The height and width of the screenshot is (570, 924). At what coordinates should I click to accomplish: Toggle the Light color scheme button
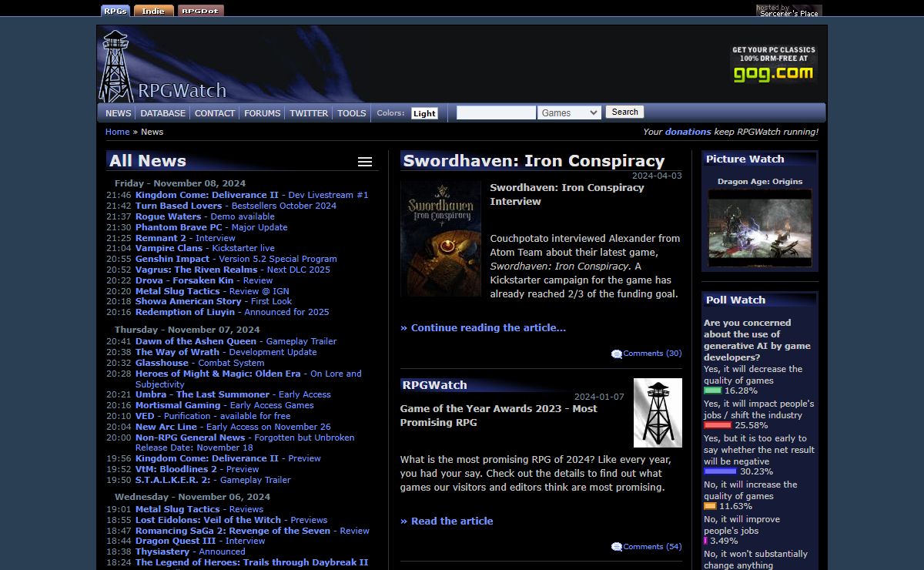tap(424, 113)
